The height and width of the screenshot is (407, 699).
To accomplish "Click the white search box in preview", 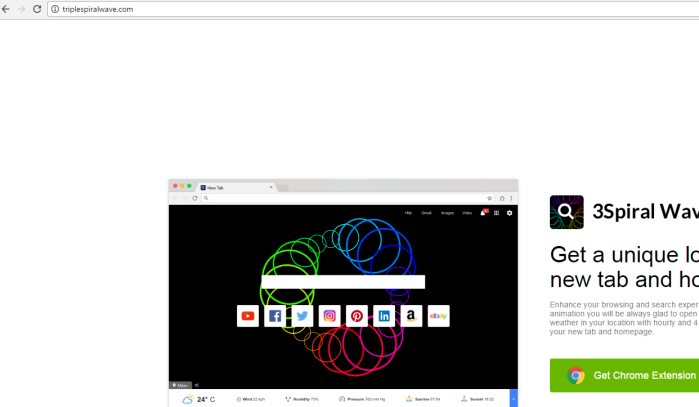I will (343, 282).
